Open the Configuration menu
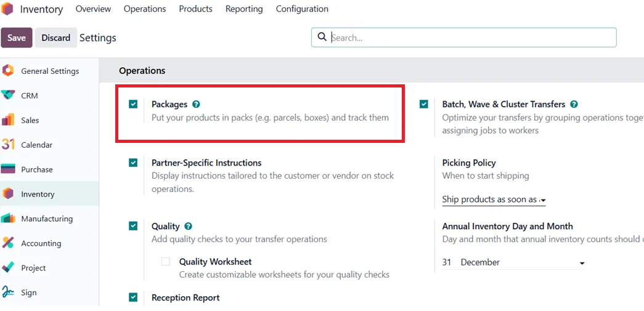The image size is (644, 311). (302, 9)
